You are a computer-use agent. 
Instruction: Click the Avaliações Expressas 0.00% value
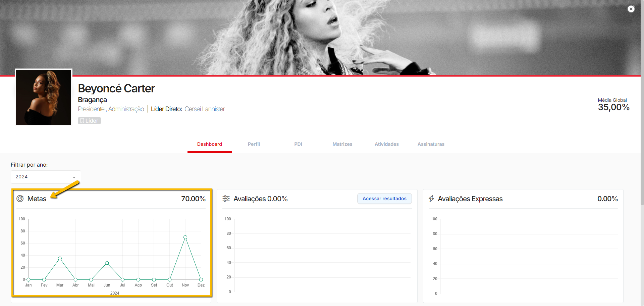click(607, 199)
